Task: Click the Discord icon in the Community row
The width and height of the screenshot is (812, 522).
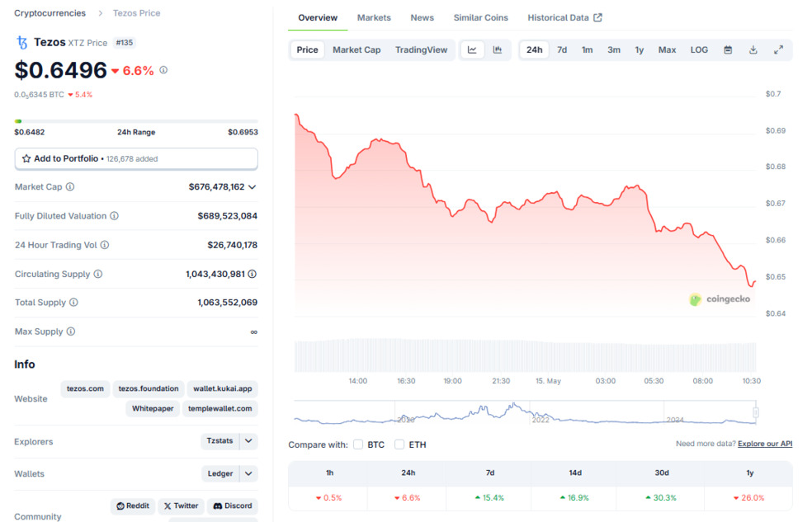Action: click(218, 506)
